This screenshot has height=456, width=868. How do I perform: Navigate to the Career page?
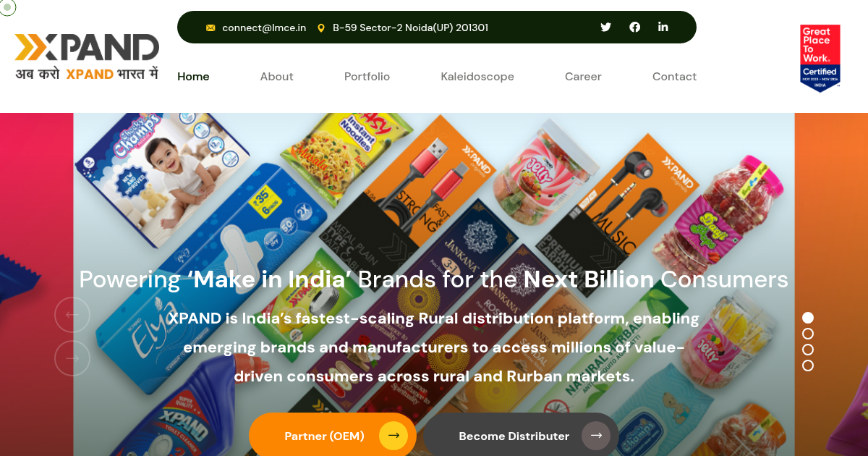pos(583,77)
